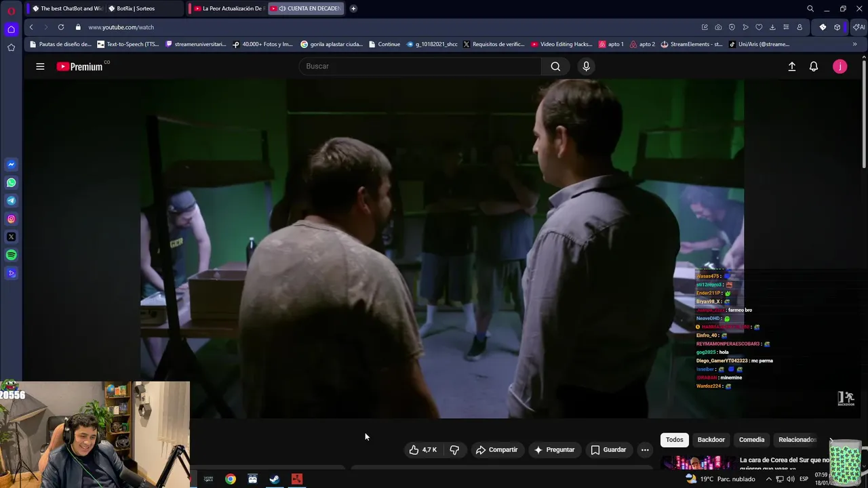Focus the Buscar search field
868x488 pixels.
pyautogui.click(x=420, y=66)
